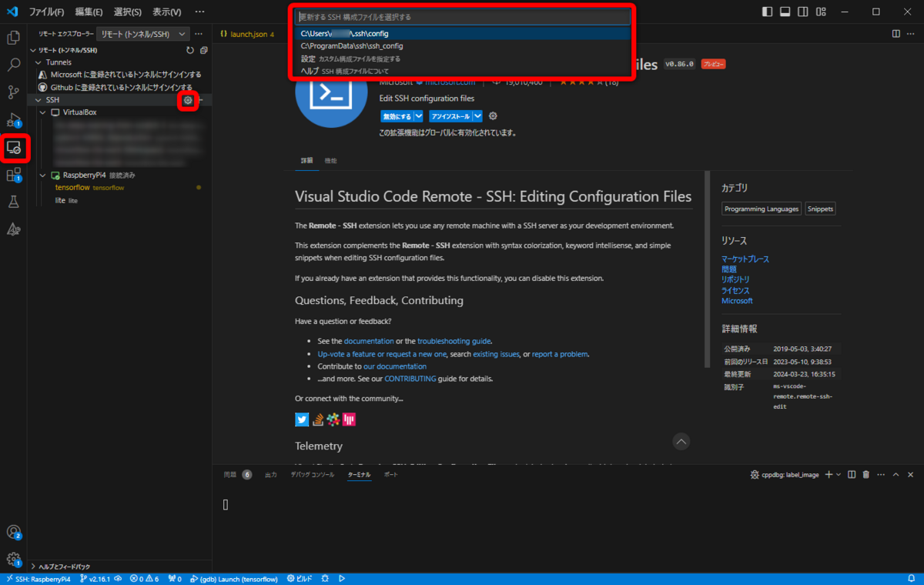924x585 pixels.
Task: Open notifications bell in status bar
Action: pyautogui.click(x=912, y=579)
